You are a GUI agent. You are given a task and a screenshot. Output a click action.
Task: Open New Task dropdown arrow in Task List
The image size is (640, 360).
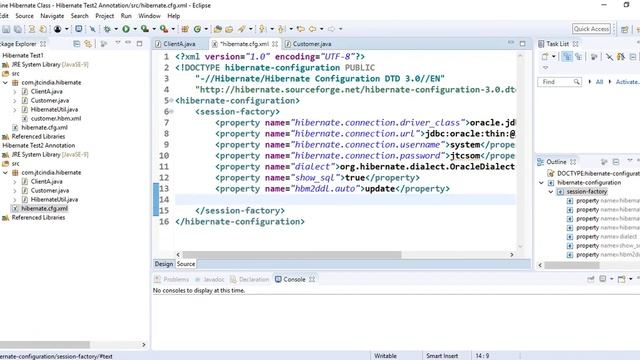(554, 57)
